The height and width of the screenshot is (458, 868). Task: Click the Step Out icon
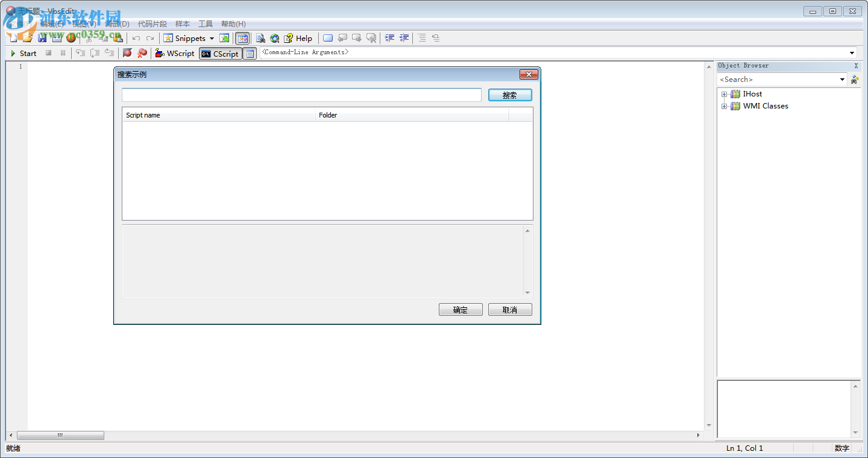[x=109, y=53]
